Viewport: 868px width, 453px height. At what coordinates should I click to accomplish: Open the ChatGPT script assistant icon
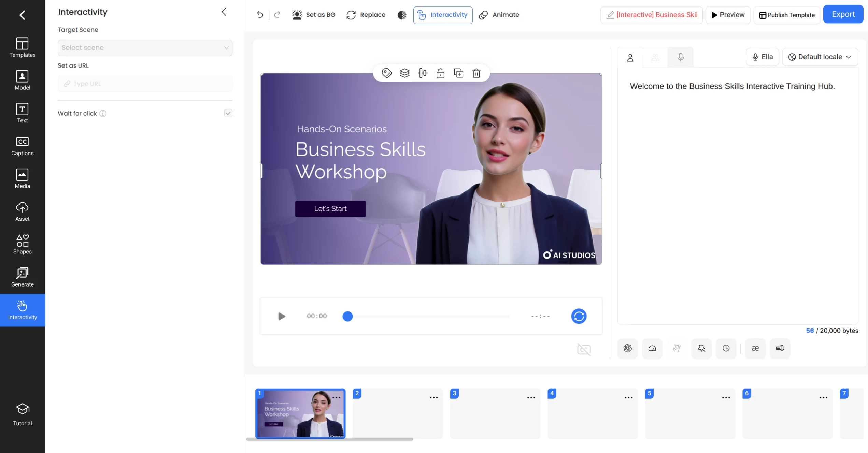pyautogui.click(x=627, y=349)
